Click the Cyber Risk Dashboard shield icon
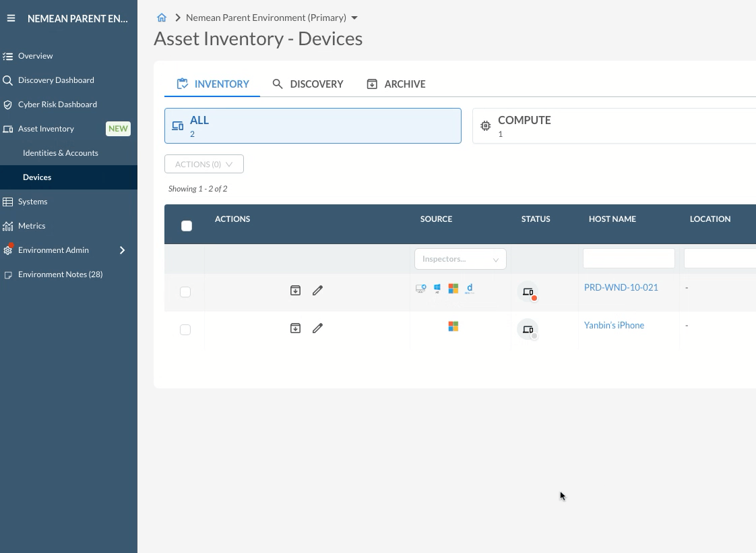The width and height of the screenshot is (756, 553). pyautogui.click(x=7, y=105)
